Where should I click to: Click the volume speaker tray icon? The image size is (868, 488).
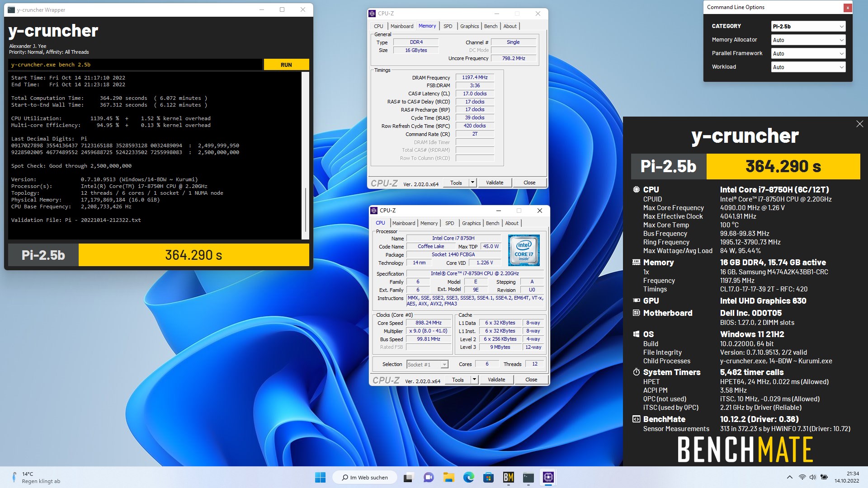pyautogui.click(x=813, y=477)
